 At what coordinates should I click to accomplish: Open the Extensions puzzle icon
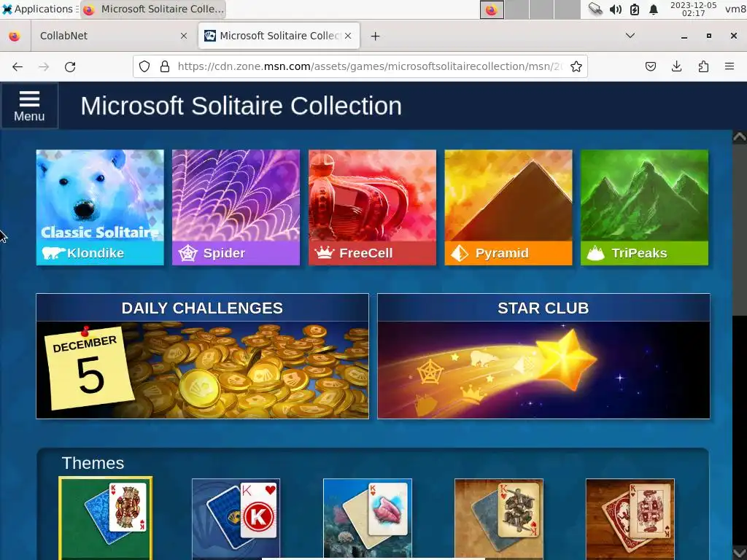(703, 66)
